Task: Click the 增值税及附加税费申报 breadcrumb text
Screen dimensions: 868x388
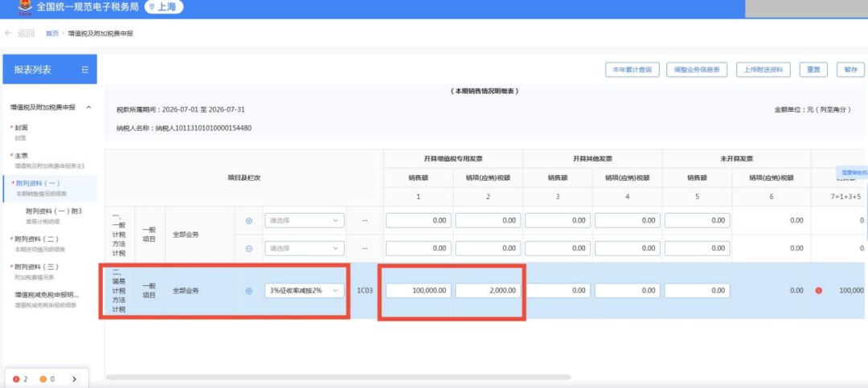Action: tap(100, 34)
